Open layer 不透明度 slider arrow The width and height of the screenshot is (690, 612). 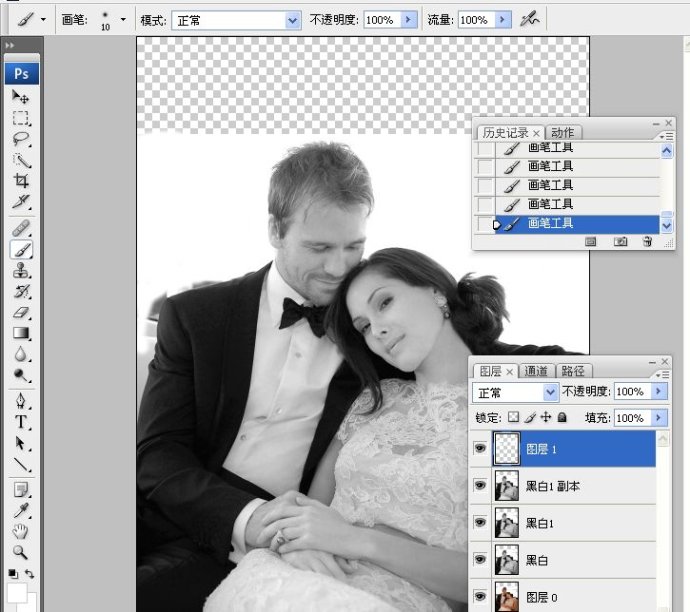pyautogui.click(x=659, y=391)
